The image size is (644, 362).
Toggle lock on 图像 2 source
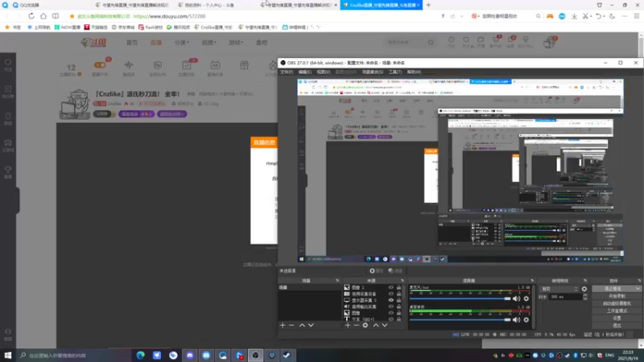(398, 287)
